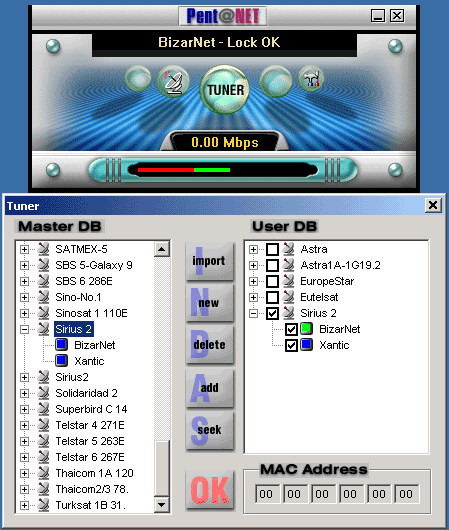The width and height of the screenshot is (449, 530).
Task: Click the add button
Action: 210,388
